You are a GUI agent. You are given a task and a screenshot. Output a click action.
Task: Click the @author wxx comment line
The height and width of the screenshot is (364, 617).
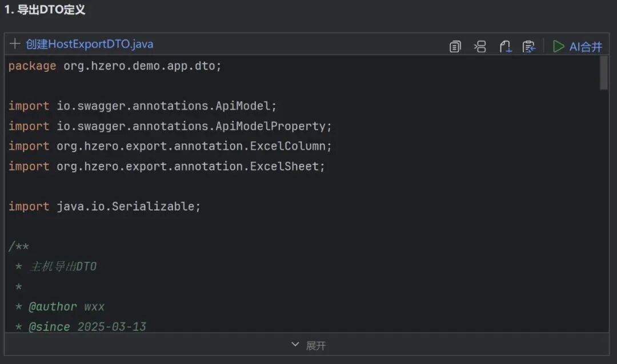(x=66, y=307)
